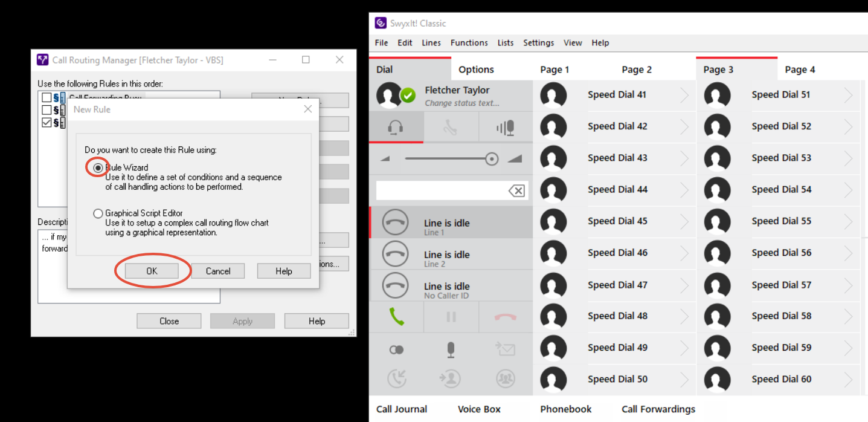This screenshot has width=868, height=422.
Task: Click Speed Dial 50 avatar icon
Action: point(553,380)
